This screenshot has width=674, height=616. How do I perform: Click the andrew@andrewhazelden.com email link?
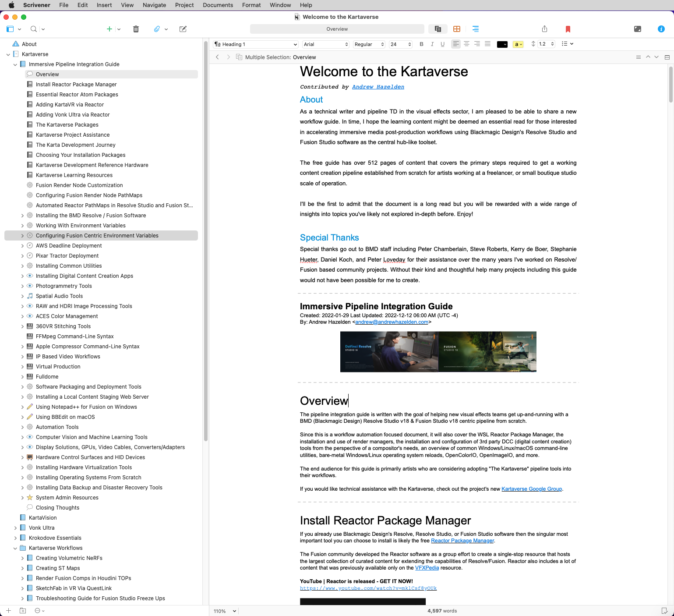point(392,322)
